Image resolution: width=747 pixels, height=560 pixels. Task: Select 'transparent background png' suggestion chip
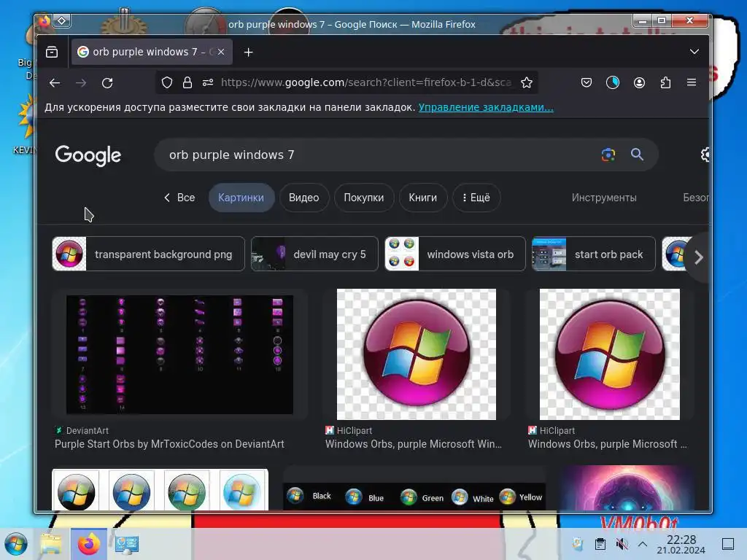click(148, 254)
